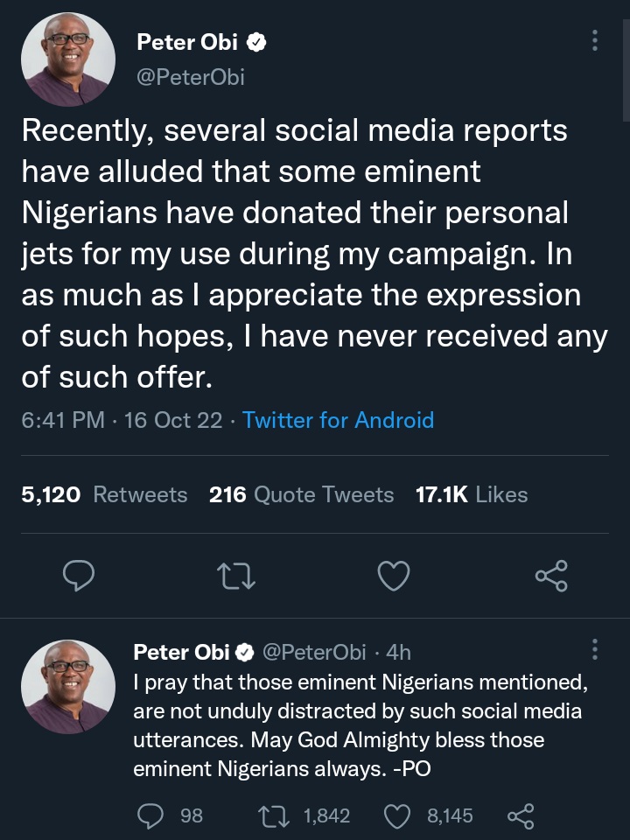Click Peter Obi name on the reply
Screen dimensions: 630x840
click(x=181, y=652)
